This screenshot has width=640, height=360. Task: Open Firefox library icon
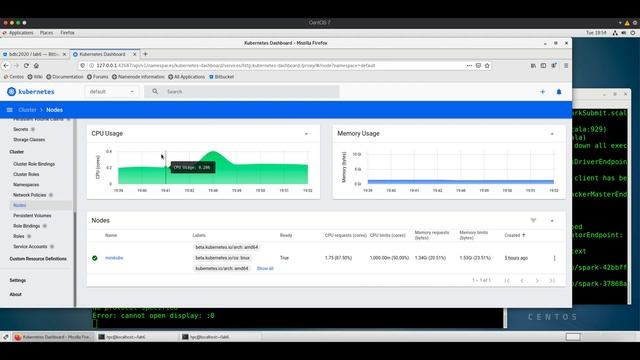point(533,65)
